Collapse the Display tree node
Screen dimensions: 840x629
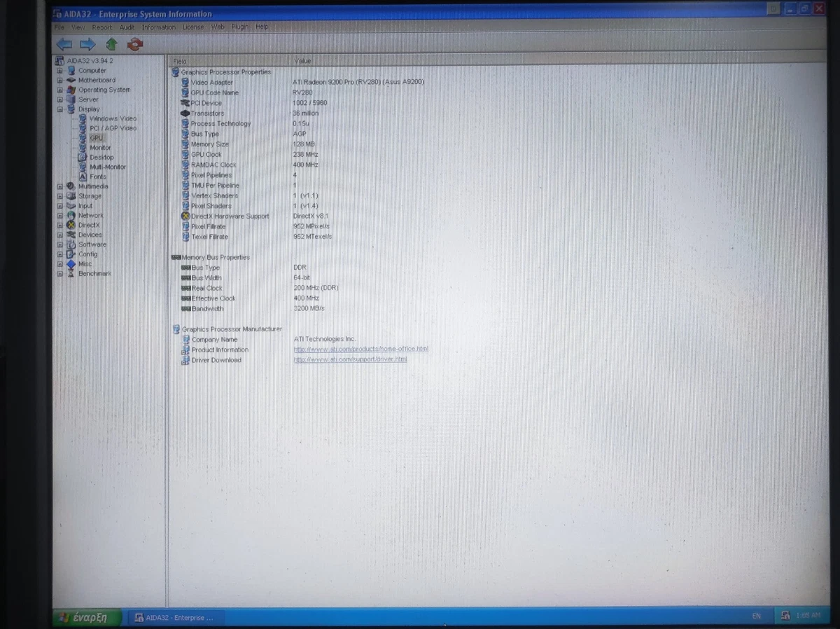point(59,109)
